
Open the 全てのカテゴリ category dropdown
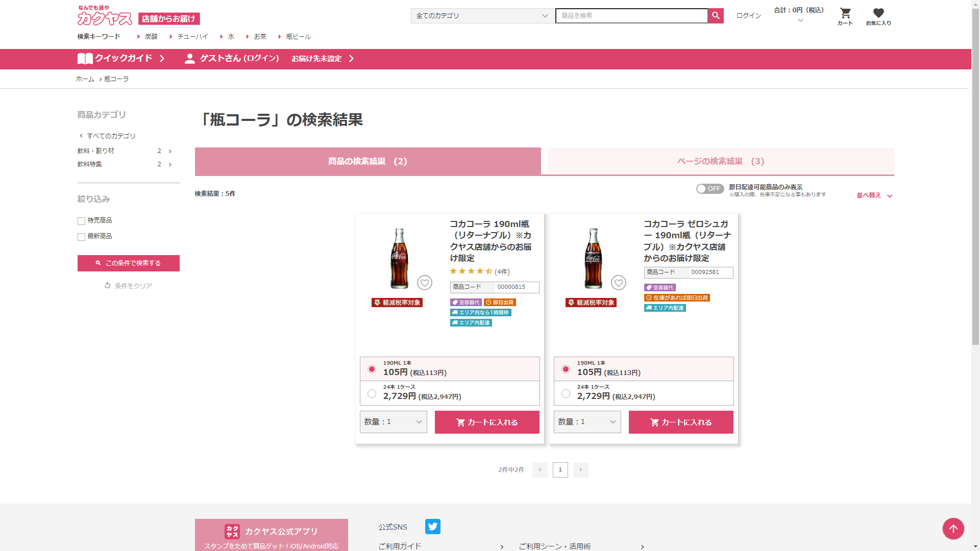[x=482, y=16]
